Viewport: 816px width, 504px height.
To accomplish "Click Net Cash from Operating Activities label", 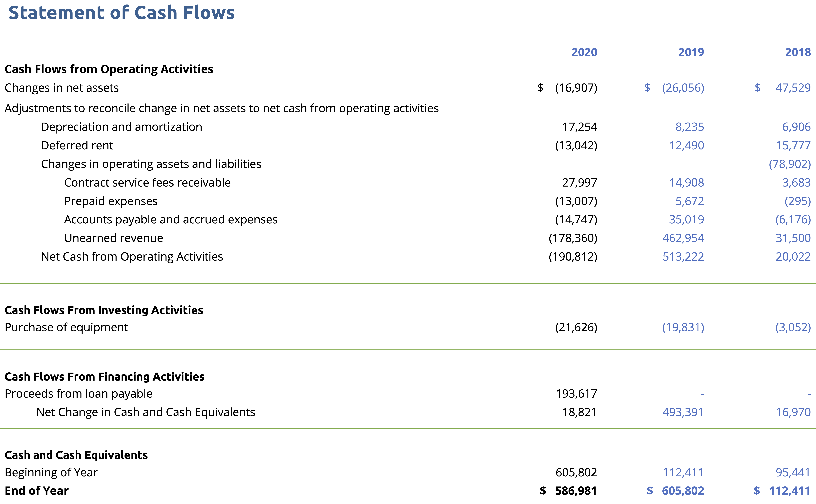I will 132,257.
